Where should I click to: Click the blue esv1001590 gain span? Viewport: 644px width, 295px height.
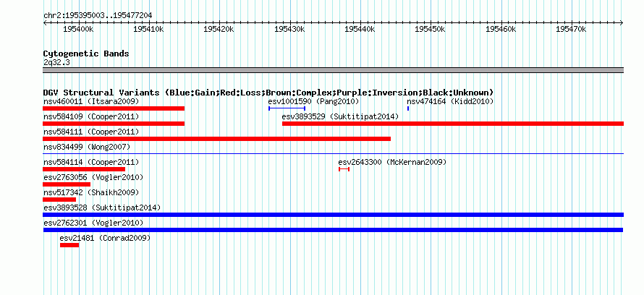tap(287, 108)
